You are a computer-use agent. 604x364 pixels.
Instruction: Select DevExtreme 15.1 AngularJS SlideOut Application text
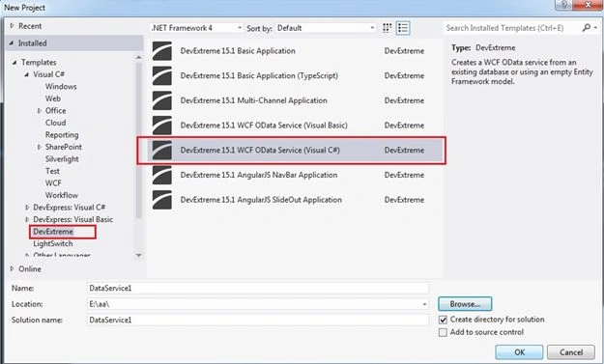[261, 200]
